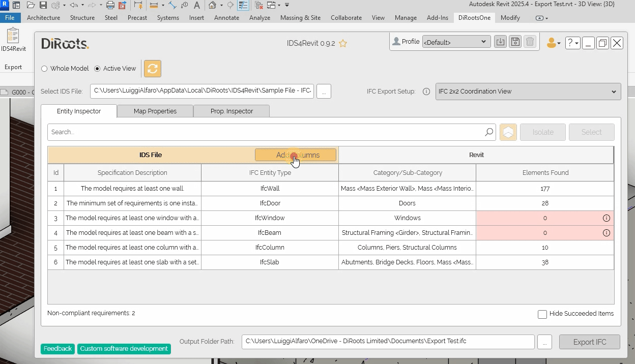This screenshot has height=364, width=635.
Task: Click the 'Specification Description' column header
Action: [x=132, y=173]
